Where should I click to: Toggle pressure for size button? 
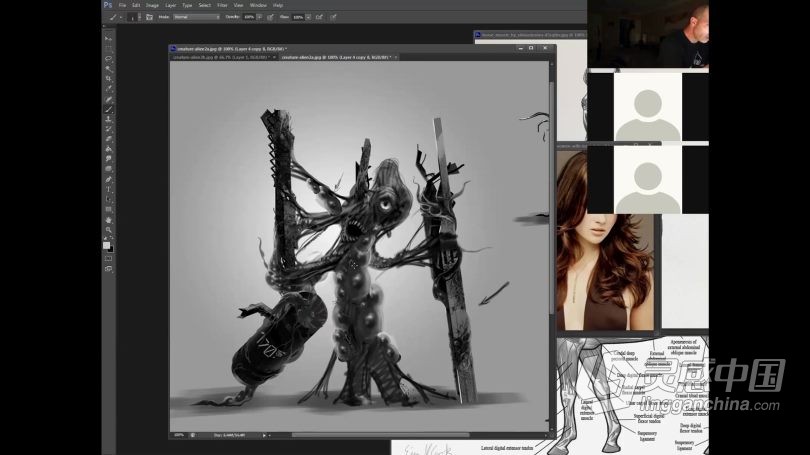point(334,17)
